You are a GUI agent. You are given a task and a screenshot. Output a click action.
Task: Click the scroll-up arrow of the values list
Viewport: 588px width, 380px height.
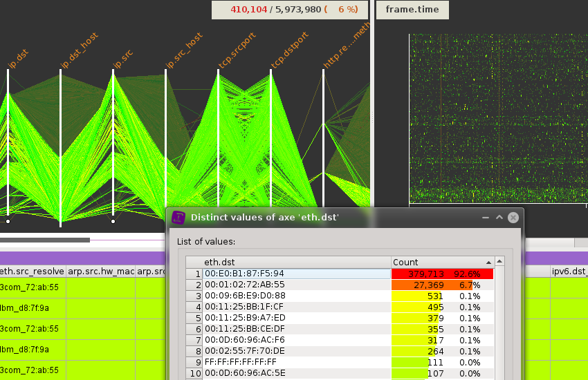point(499,262)
